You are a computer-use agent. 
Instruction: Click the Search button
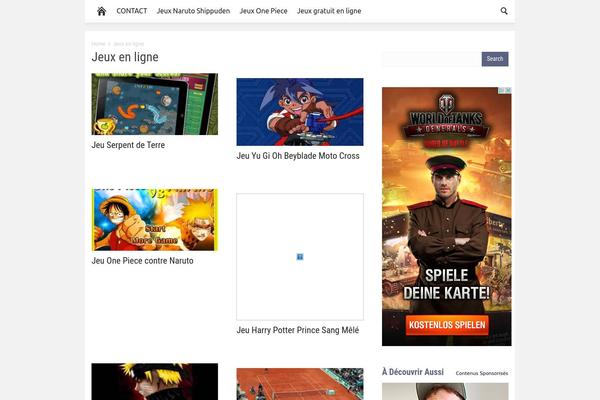[495, 59]
